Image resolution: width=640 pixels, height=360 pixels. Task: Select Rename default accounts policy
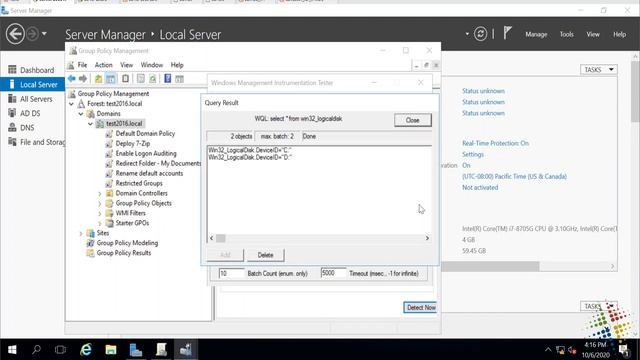tap(149, 173)
